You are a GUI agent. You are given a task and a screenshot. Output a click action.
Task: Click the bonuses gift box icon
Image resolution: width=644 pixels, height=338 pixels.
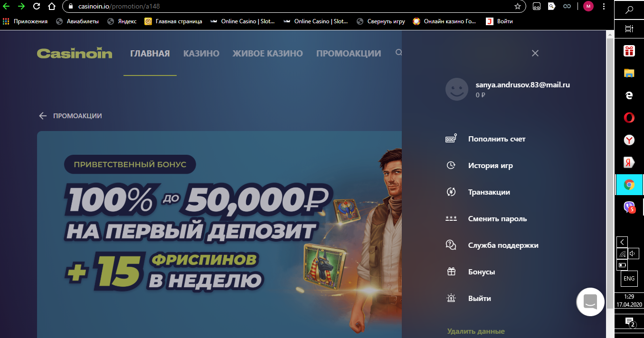point(451,272)
